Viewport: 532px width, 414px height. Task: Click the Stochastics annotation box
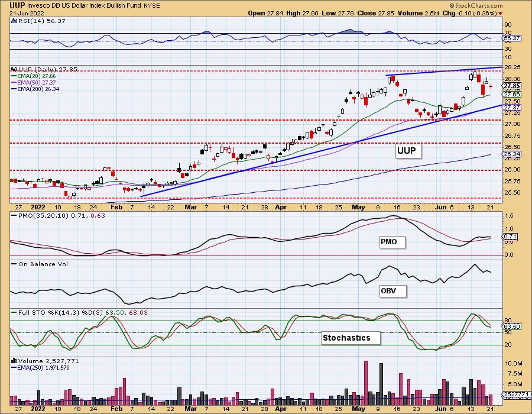coord(351,338)
